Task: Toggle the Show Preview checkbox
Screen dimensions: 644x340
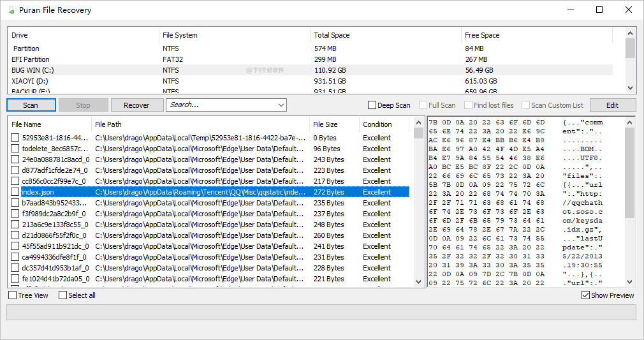Action: (x=585, y=295)
